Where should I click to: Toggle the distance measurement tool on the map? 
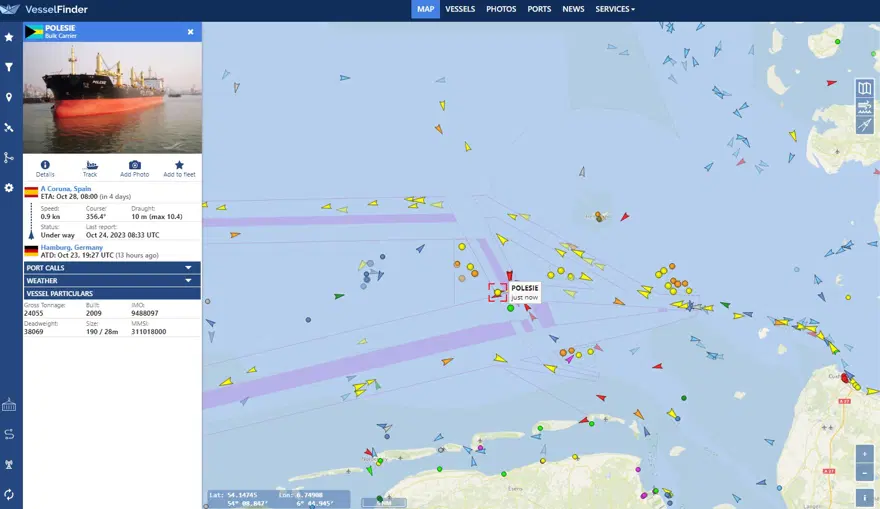(864, 125)
